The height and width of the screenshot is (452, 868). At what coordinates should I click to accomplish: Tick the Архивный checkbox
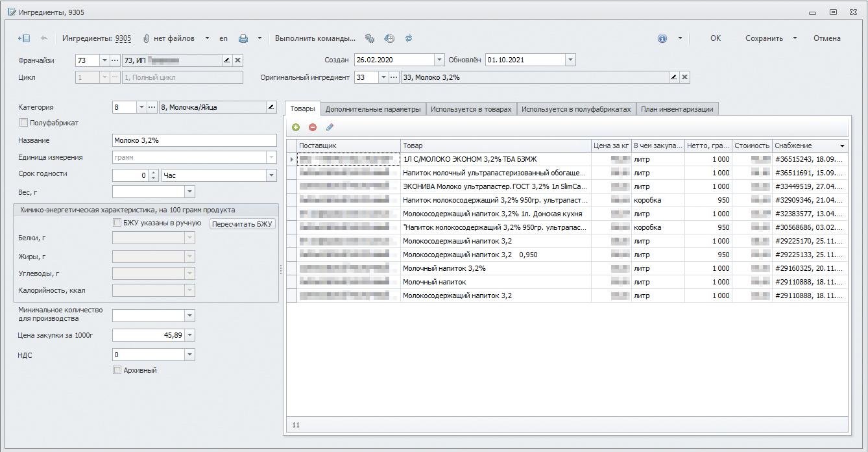(x=117, y=370)
